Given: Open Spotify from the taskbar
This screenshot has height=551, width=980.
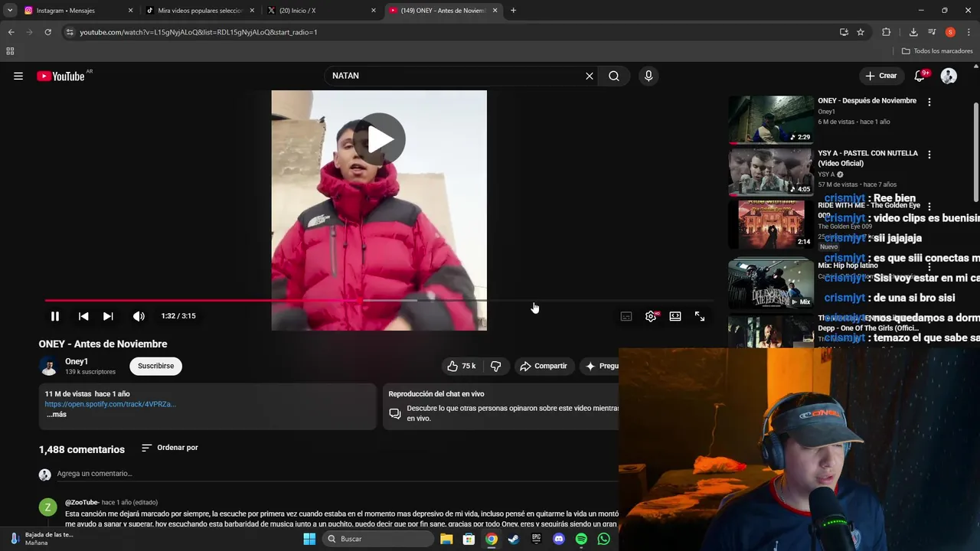Looking at the screenshot, I should click(581, 539).
